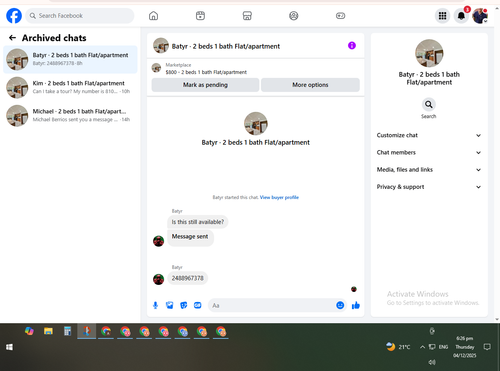Expand Customize chat
The image size is (500, 371).
pos(429,135)
